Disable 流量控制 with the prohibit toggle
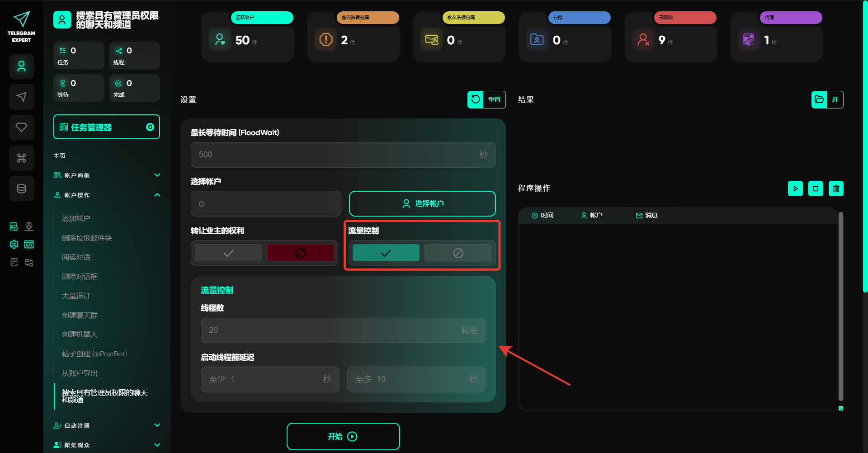868x453 pixels. pyautogui.click(x=458, y=253)
